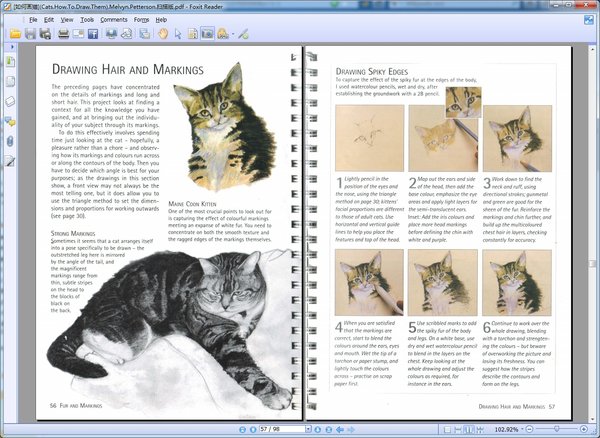The image size is (600, 438).
Task: Open the Tools menu
Action: point(87,20)
